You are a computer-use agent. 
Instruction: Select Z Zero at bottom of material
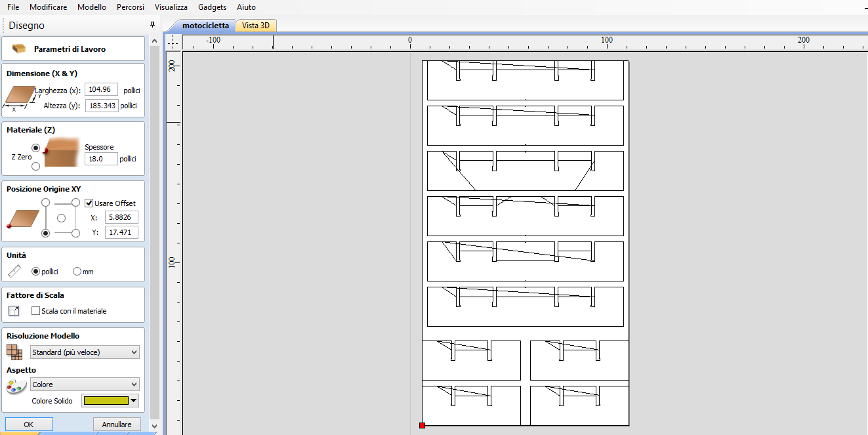[35, 166]
